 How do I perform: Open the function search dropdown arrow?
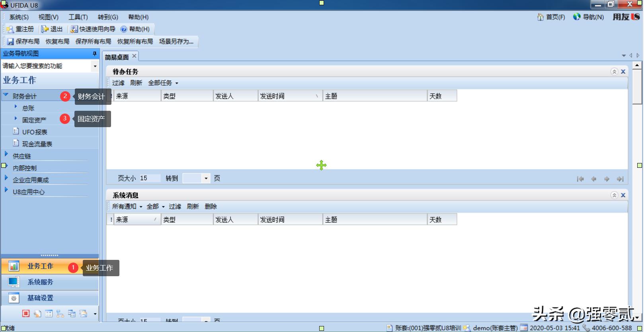pyautogui.click(x=95, y=66)
